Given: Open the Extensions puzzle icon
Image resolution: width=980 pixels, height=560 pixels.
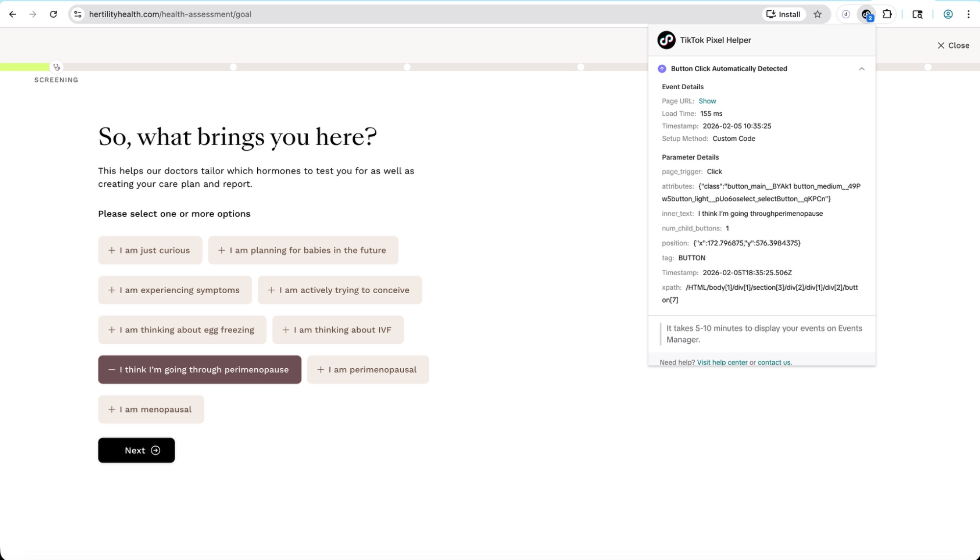Looking at the screenshot, I should coord(887,14).
